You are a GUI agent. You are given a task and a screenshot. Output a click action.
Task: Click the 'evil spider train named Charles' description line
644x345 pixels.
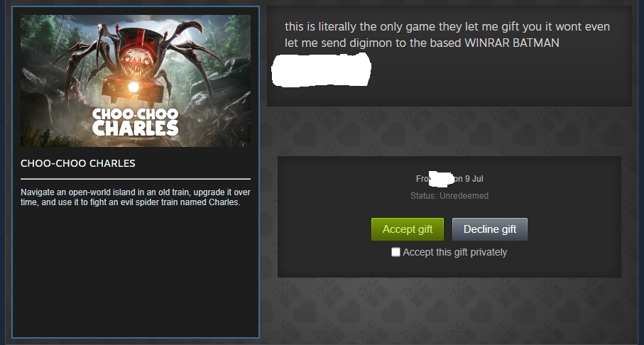coord(163,202)
